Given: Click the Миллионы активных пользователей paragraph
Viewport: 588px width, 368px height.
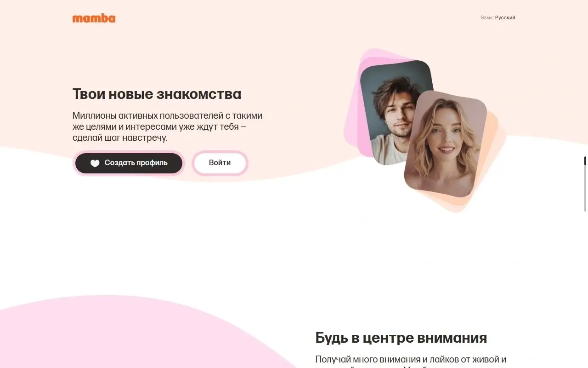Looking at the screenshot, I should click(x=168, y=126).
